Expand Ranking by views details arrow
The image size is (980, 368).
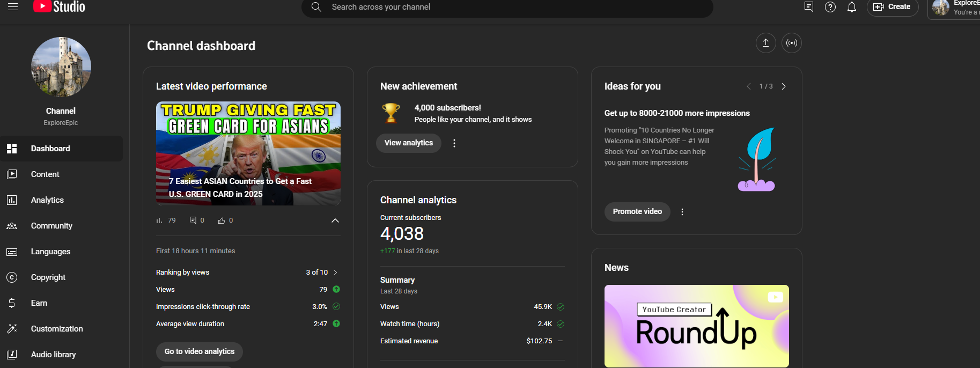click(x=336, y=273)
